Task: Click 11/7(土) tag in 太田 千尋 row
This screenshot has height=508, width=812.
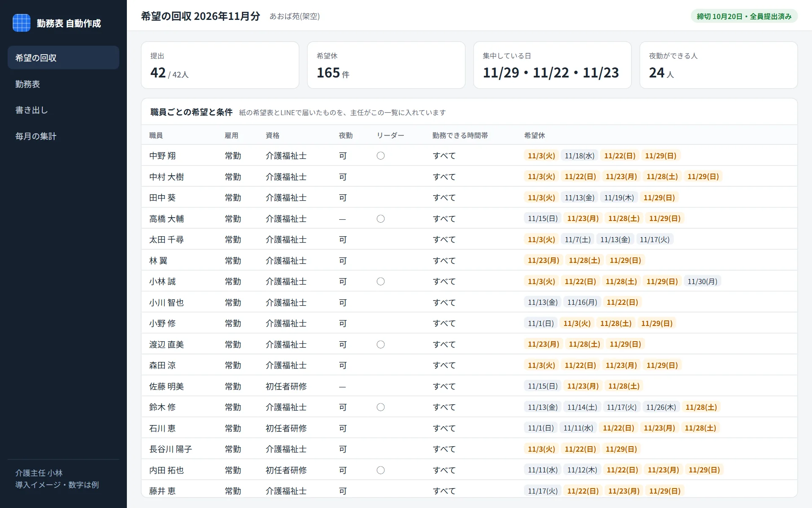Action: 578,240
